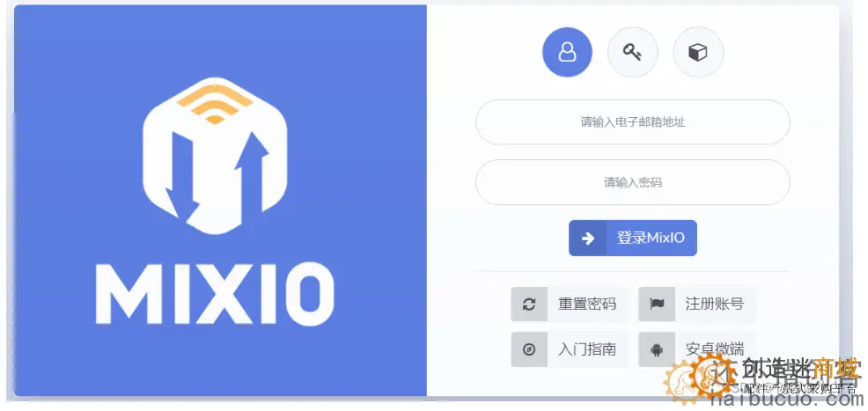This screenshot has width=868, height=411.
Task: Open the cube-shaped icon tab
Action: [698, 52]
